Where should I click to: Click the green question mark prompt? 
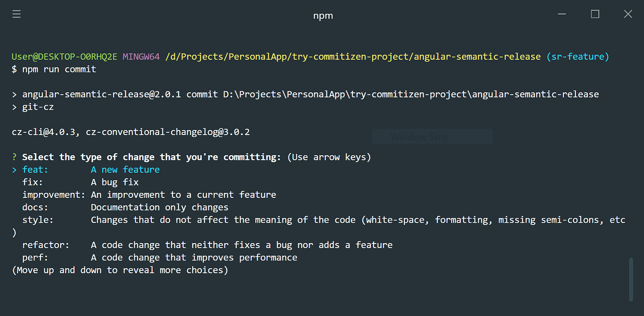[x=14, y=157]
